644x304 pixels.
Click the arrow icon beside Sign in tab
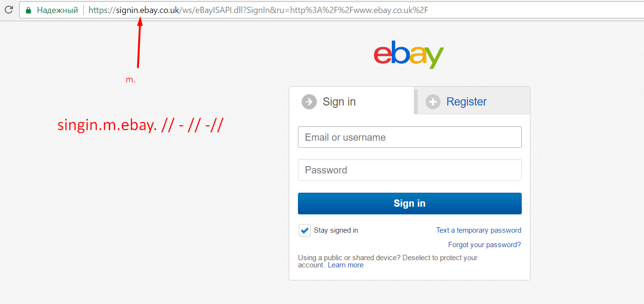point(309,102)
